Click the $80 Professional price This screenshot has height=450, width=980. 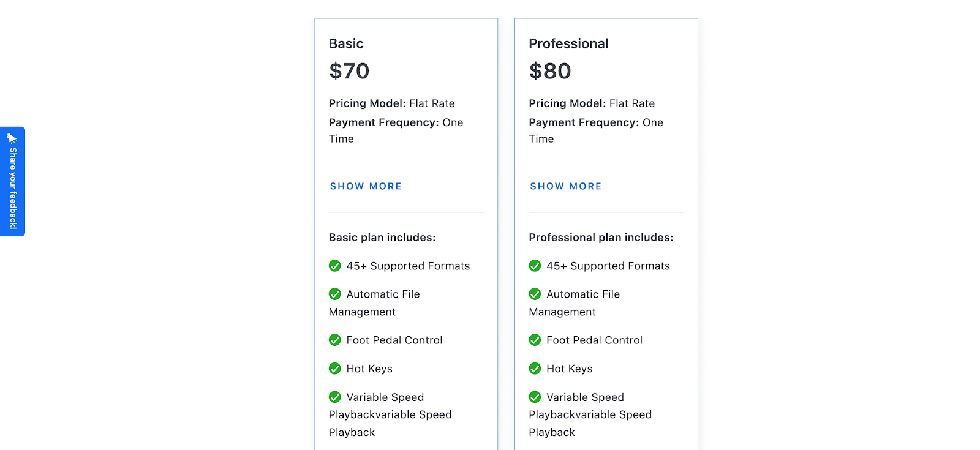click(550, 71)
